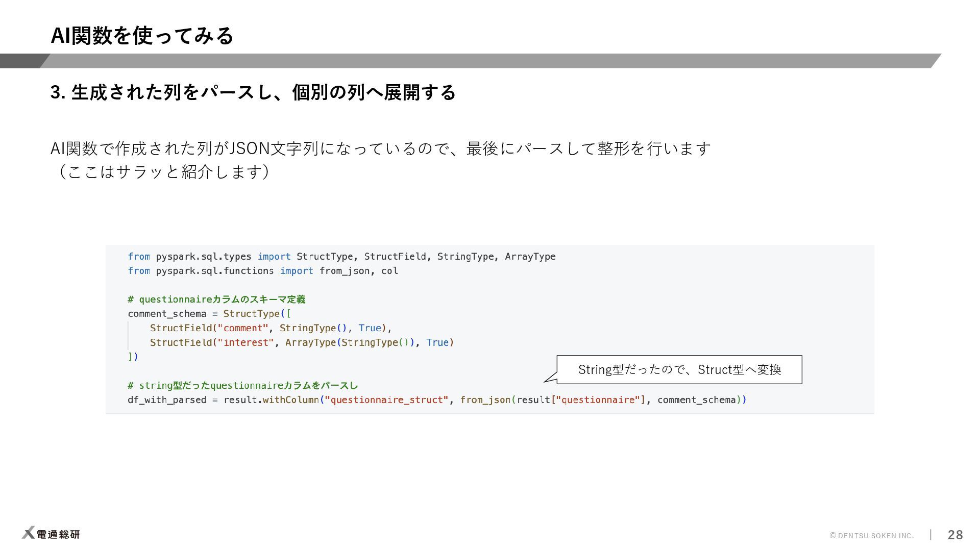The image size is (980, 551).
Task: Click the 電通総研 logo in the footer
Action: pyautogui.click(x=51, y=534)
